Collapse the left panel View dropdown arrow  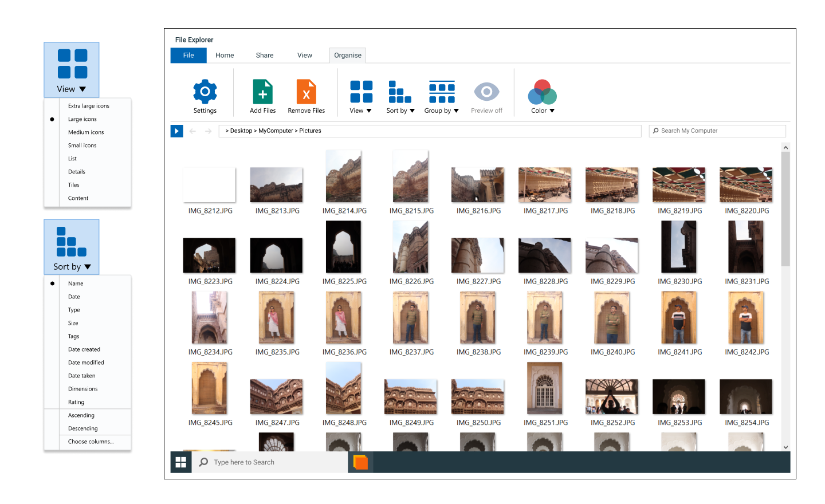(82, 89)
